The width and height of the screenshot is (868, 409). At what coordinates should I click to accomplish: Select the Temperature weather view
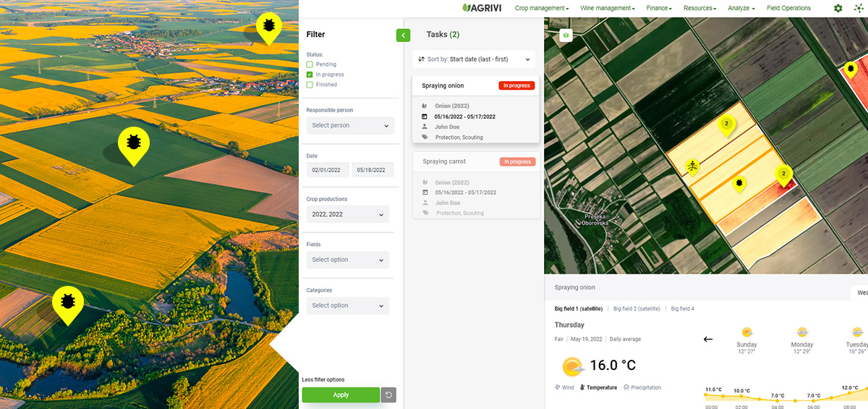pos(598,387)
